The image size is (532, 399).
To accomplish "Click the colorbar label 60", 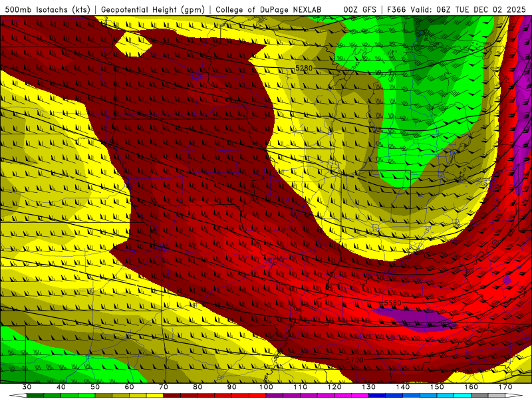I will point(129,387).
